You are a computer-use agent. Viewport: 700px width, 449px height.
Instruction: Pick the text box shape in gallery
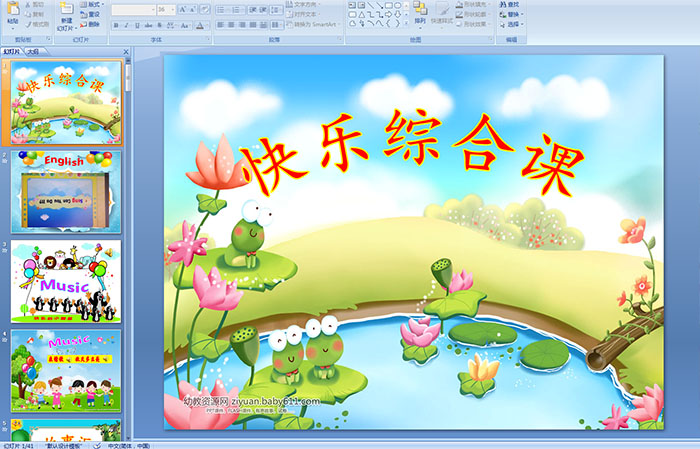(352, 5)
